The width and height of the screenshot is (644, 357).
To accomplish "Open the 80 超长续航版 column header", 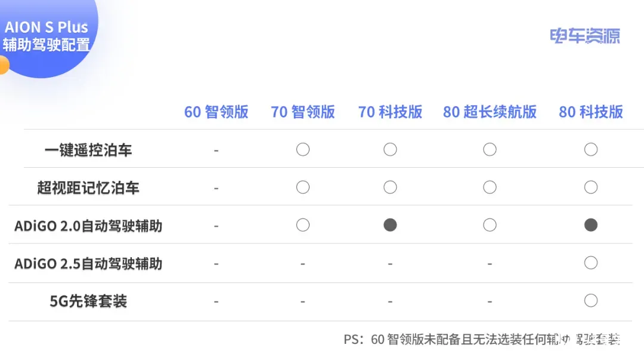I will [x=490, y=112].
